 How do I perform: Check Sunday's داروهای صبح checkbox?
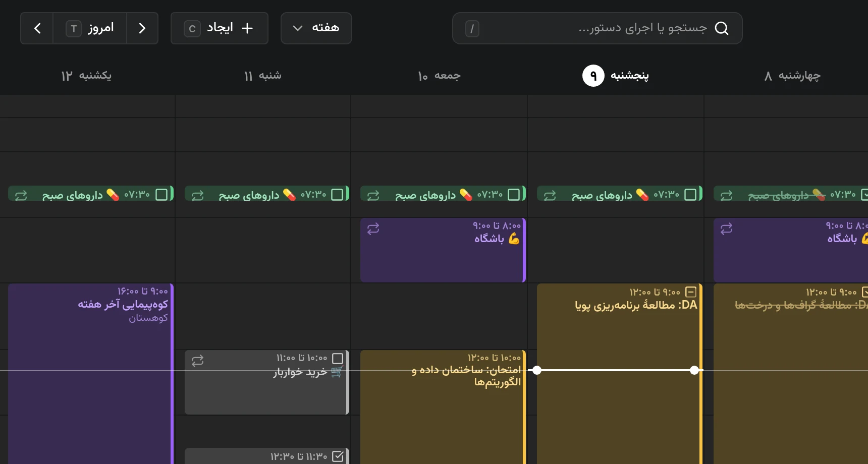[x=161, y=195]
